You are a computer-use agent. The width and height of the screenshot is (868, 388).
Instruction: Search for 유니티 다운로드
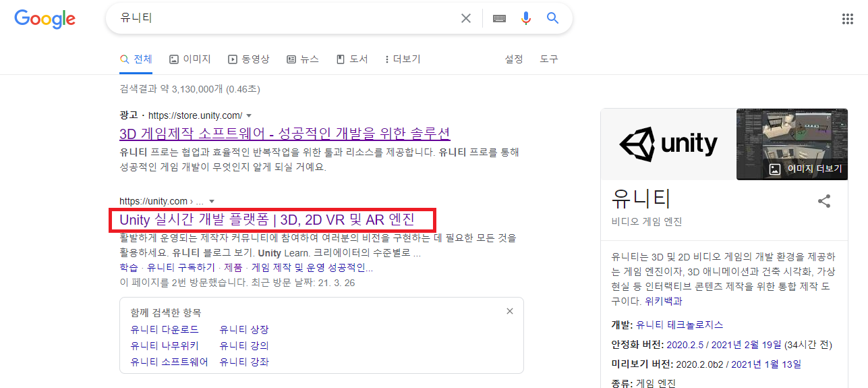tap(165, 329)
